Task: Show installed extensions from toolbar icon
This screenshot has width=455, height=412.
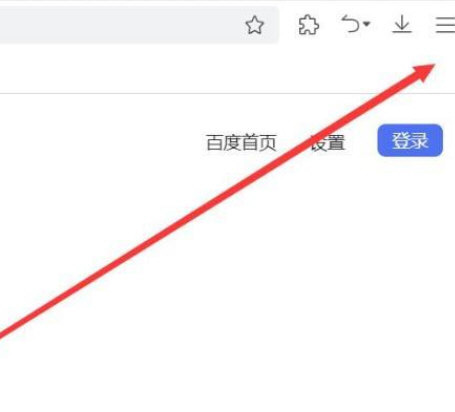Action: pyautogui.click(x=308, y=25)
